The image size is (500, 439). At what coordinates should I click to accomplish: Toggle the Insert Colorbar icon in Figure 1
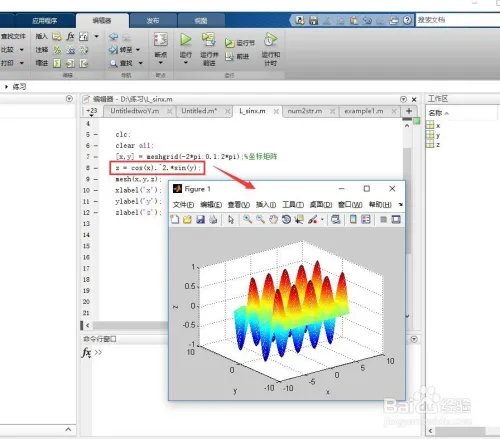tap(353, 219)
